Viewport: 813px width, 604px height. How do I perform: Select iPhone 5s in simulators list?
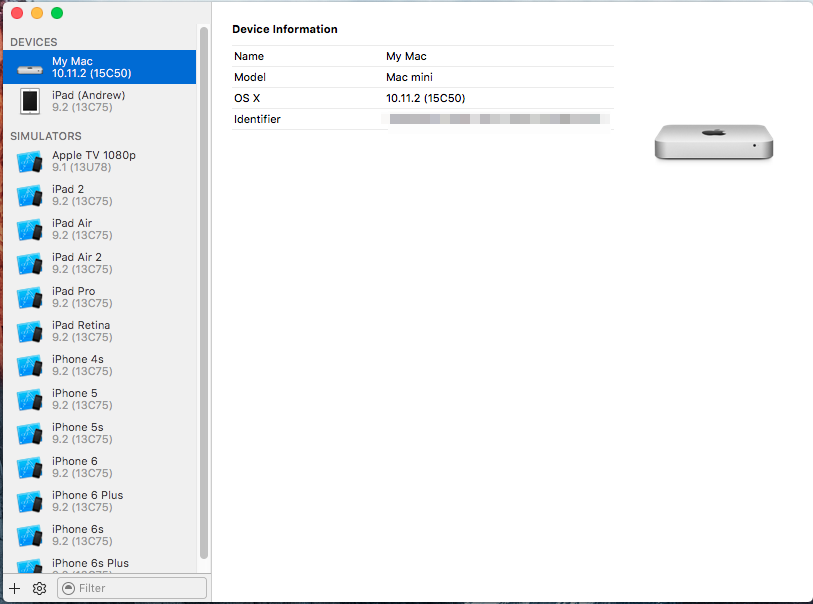click(100, 433)
